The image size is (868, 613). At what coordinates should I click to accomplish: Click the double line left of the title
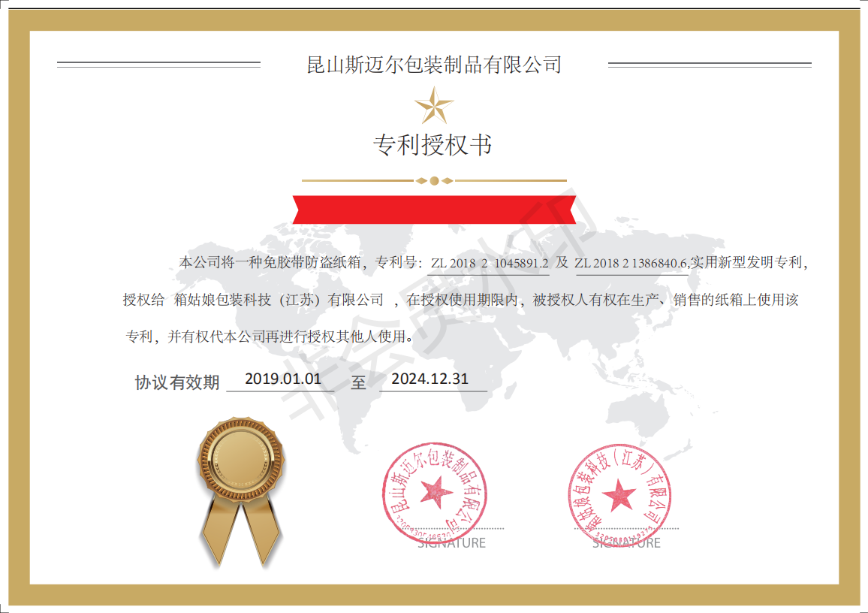pos(158,65)
